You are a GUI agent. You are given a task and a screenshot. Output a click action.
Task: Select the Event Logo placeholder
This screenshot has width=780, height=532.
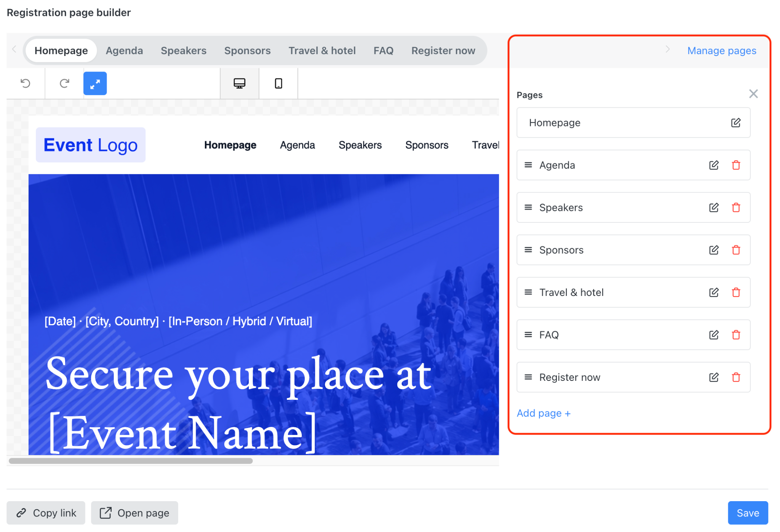coord(91,145)
